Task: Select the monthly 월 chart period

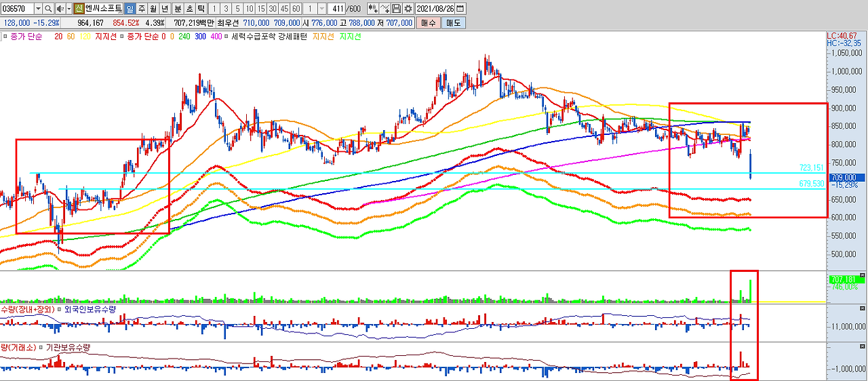Action: pos(153,9)
